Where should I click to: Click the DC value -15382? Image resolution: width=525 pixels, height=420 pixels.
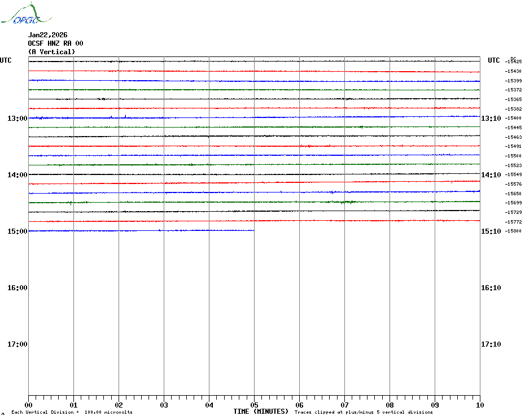[x=513, y=109]
